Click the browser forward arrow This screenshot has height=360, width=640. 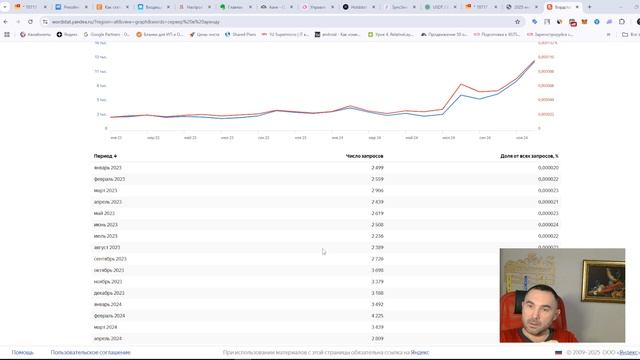click(18, 22)
